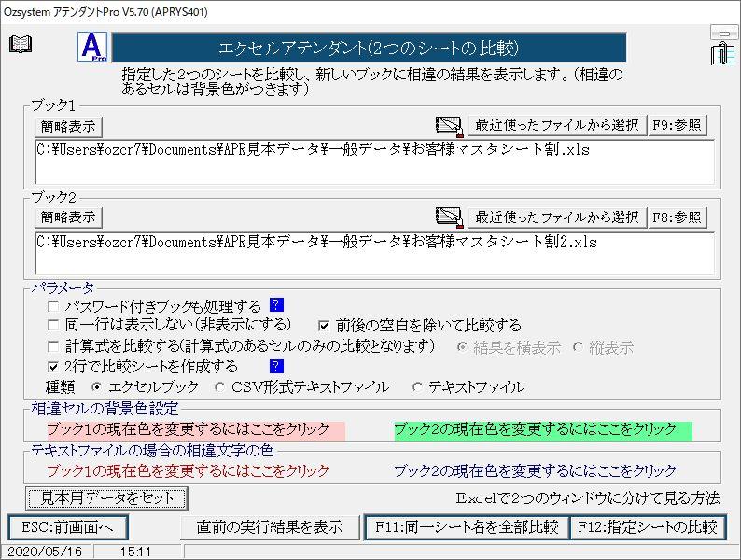Click 簡略表示 button in ブック2
The height and width of the screenshot is (560, 741).
click(68, 217)
